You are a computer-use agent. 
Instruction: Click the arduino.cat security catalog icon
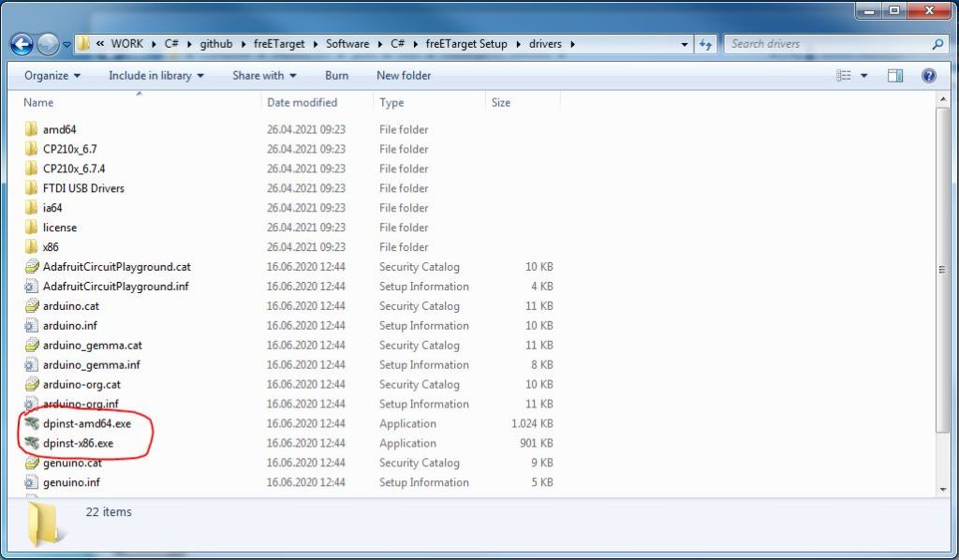pos(31,306)
